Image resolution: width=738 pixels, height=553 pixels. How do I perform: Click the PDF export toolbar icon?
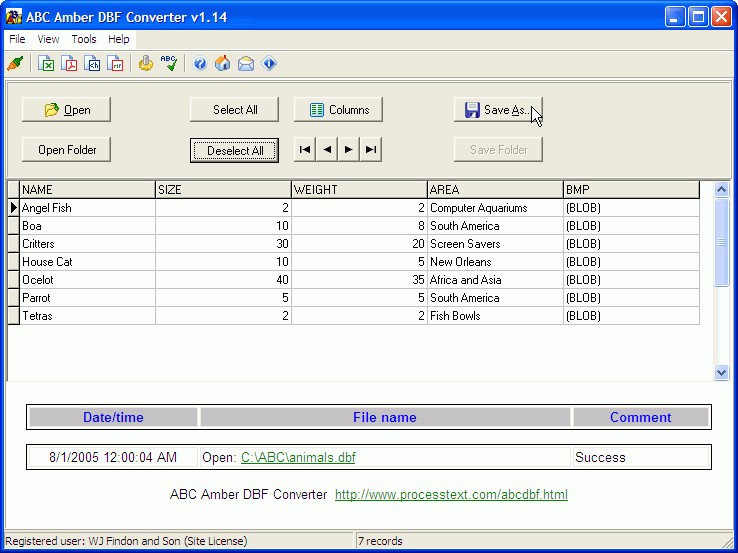pyautogui.click(x=70, y=64)
